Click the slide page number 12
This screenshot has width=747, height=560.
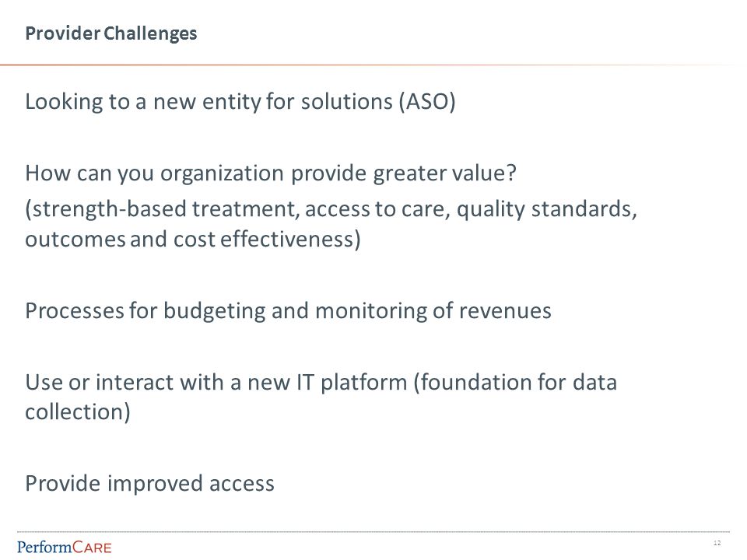click(717, 543)
